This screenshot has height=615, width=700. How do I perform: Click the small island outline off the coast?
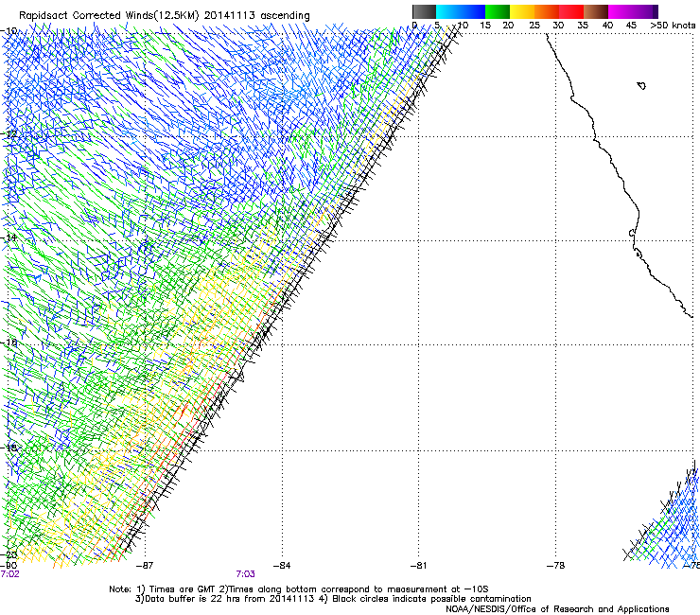click(641, 85)
